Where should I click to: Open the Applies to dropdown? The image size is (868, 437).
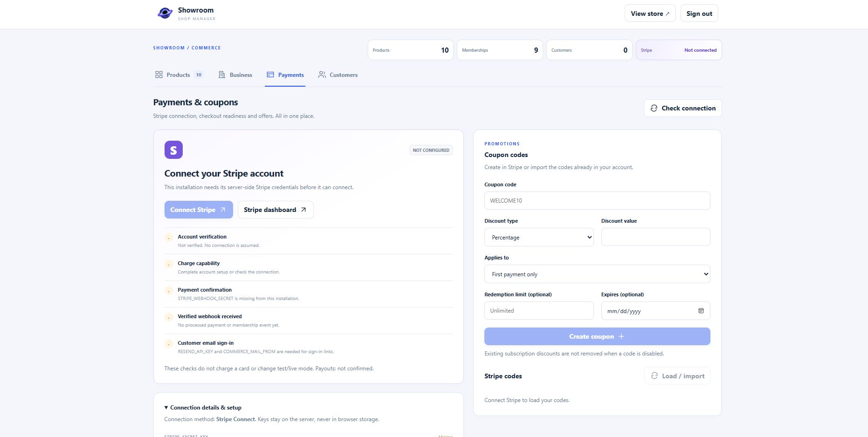click(597, 274)
